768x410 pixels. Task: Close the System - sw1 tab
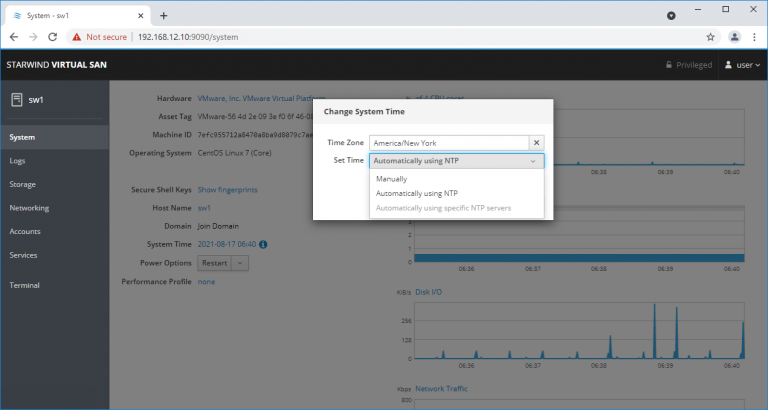(x=141, y=16)
